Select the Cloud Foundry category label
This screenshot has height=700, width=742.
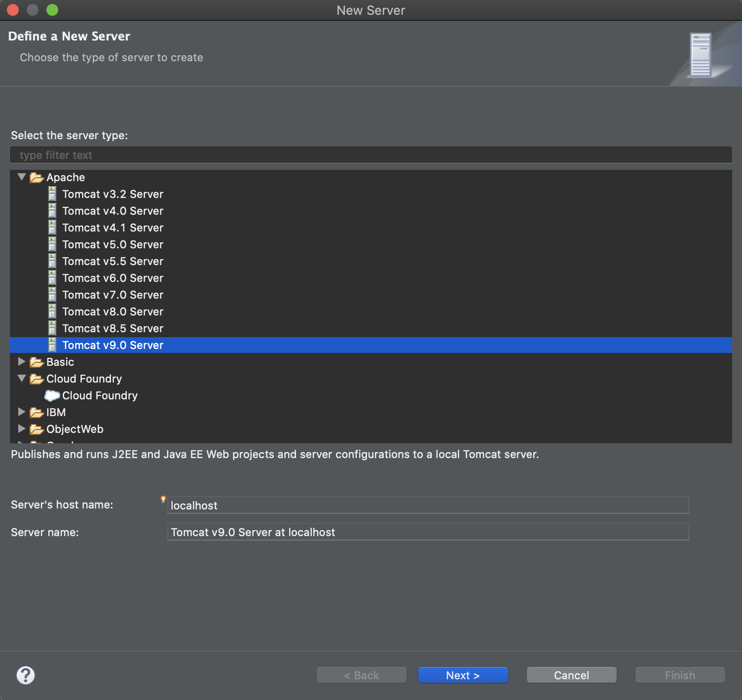pyautogui.click(x=84, y=379)
